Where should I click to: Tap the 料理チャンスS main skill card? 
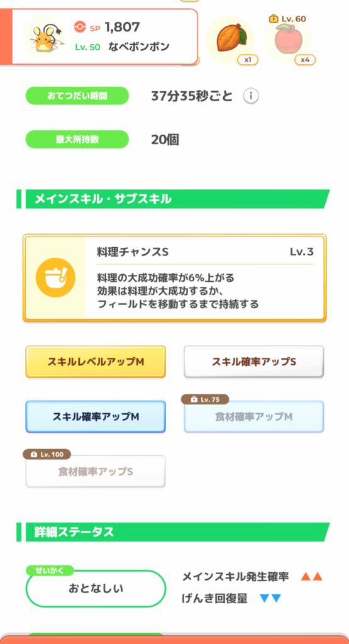pyautogui.click(x=175, y=277)
